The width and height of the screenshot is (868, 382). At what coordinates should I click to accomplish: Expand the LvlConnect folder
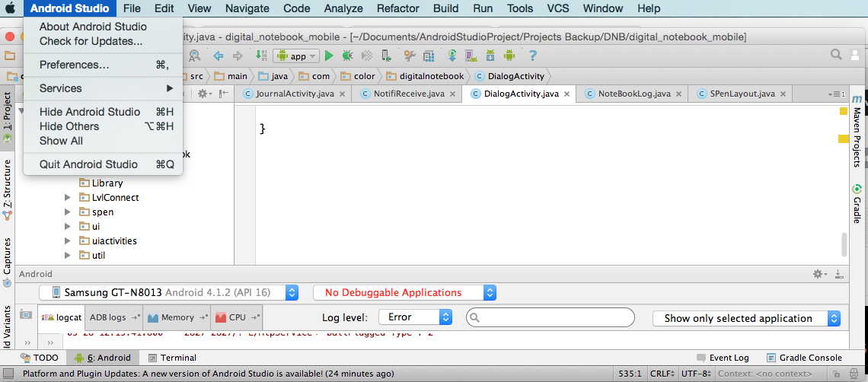click(x=68, y=198)
